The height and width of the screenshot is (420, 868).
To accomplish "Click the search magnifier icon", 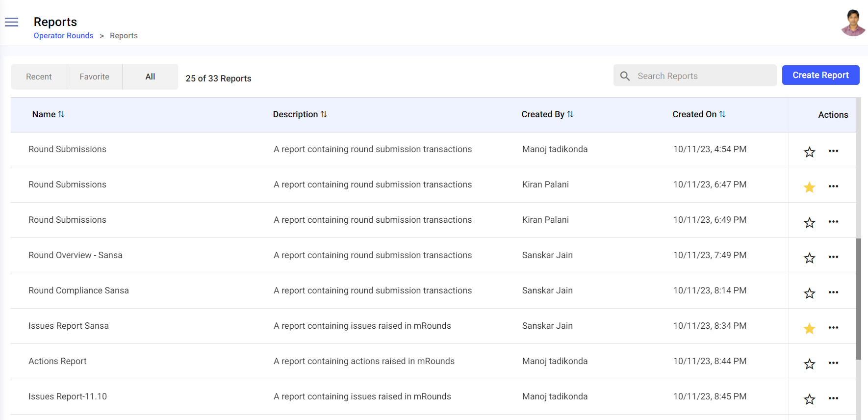I will tap(625, 76).
